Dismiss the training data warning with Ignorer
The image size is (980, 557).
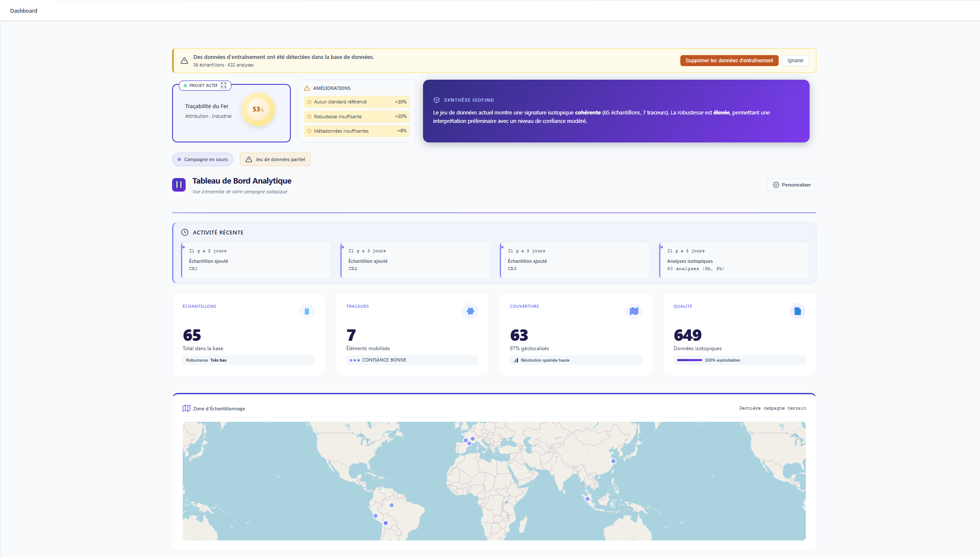coord(795,60)
